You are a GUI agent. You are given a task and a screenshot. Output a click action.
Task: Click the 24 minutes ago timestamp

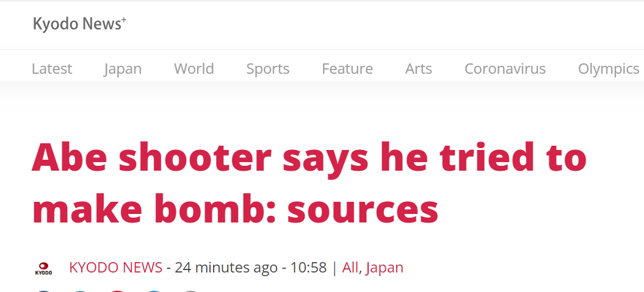(x=226, y=268)
